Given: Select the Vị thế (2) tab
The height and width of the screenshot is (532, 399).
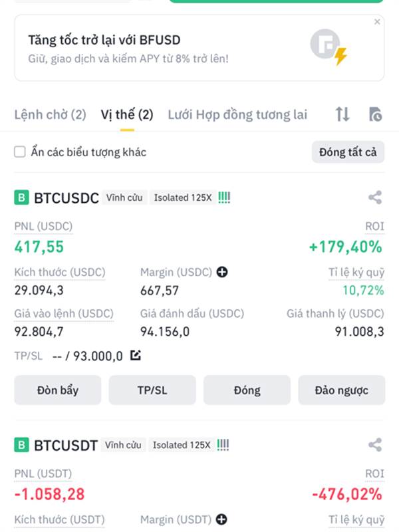Looking at the screenshot, I should (x=127, y=114).
